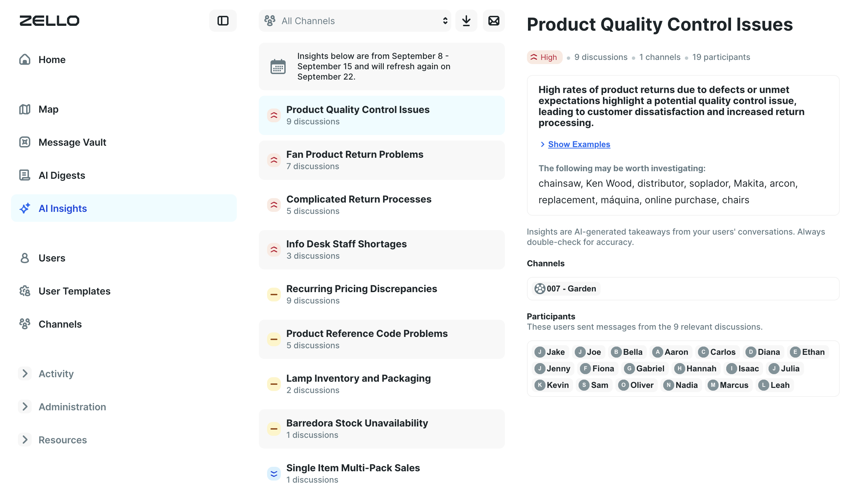Screen dimensions: 868x494
Task: Open the Map view
Action: pos(49,109)
